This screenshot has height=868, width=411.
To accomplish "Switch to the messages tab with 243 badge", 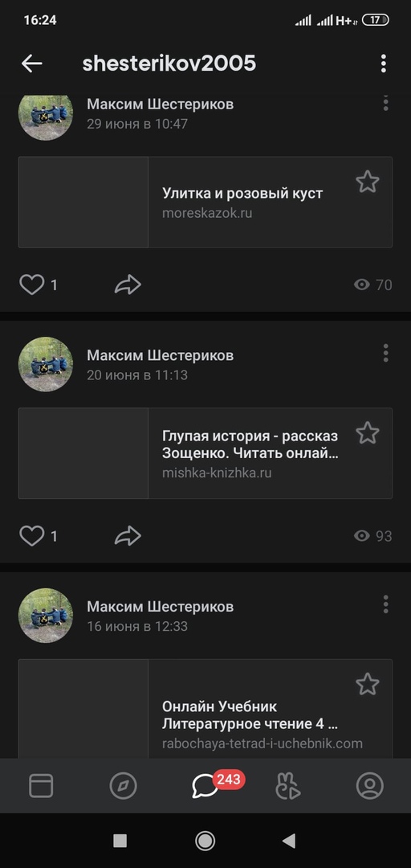I will 205,785.
